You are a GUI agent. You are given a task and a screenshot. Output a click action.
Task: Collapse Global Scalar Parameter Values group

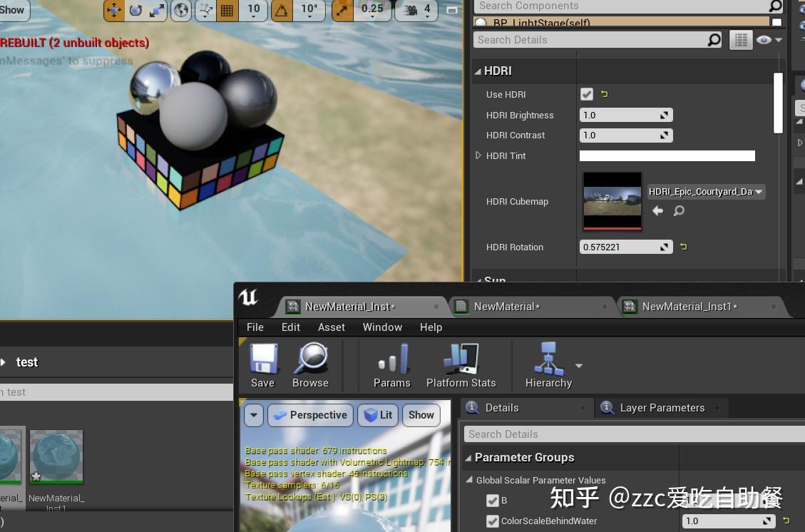click(x=469, y=480)
